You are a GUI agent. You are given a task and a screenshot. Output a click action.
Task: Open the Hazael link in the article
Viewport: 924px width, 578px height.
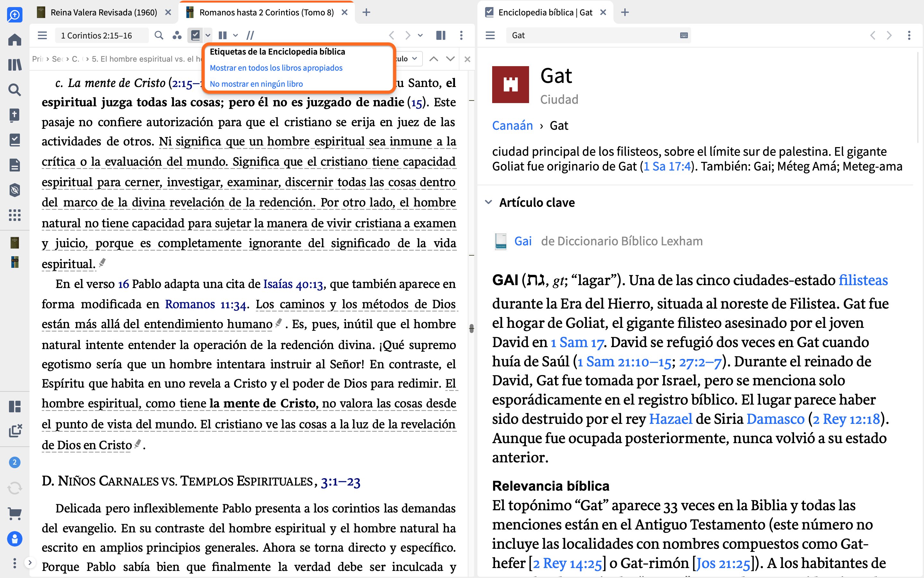pos(671,419)
